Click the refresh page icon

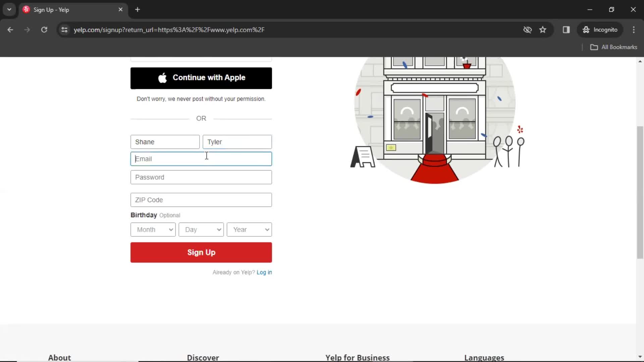pyautogui.click(x=44, y=29)
